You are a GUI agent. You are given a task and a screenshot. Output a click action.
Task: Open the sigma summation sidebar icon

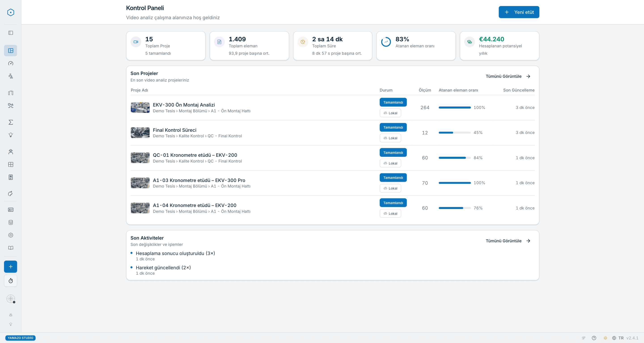coord(11,122)
